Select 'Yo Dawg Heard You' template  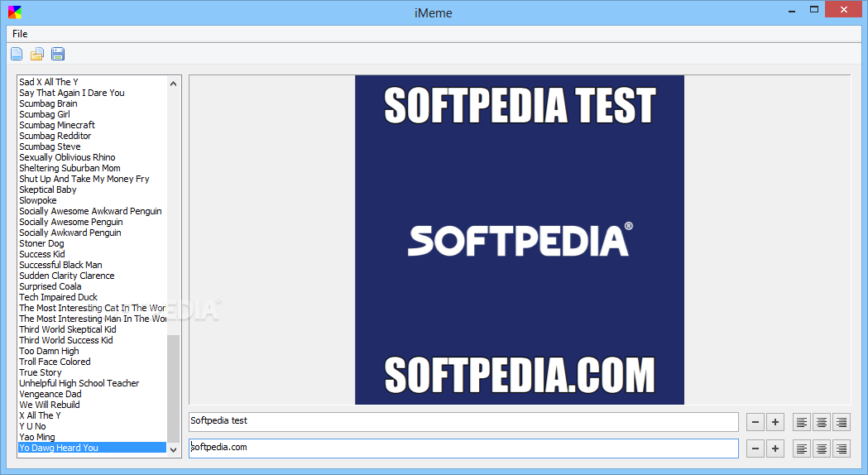(92, 448)
